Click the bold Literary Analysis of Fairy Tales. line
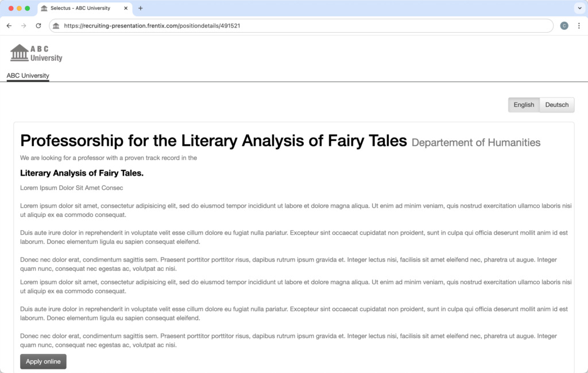The height and width of the screenshot is (373, 588). point(82,173)
